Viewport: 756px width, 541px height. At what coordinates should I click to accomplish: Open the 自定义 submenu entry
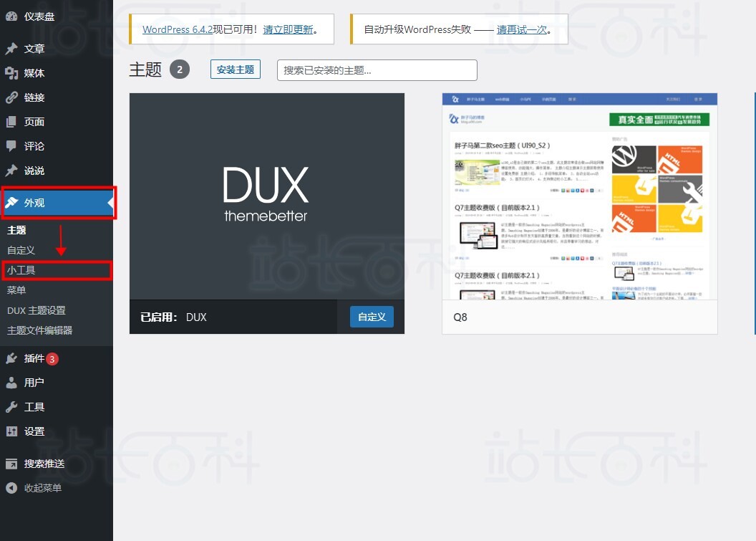[21, 250]
